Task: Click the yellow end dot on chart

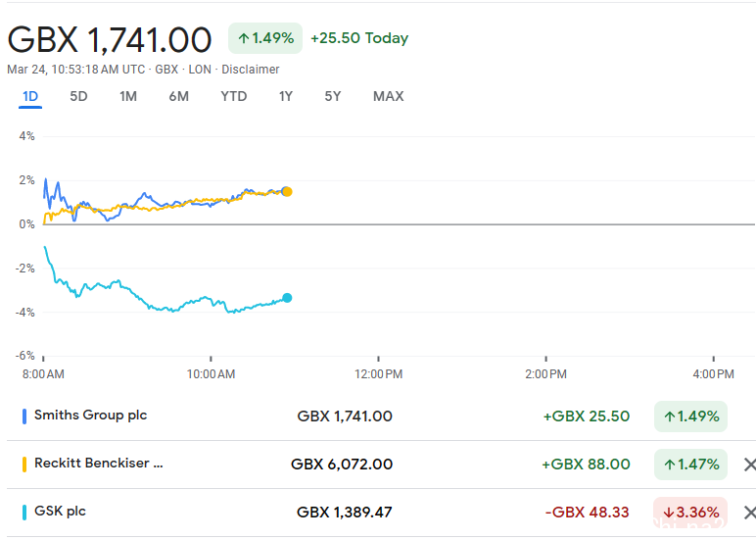Action: coord(287,192)
